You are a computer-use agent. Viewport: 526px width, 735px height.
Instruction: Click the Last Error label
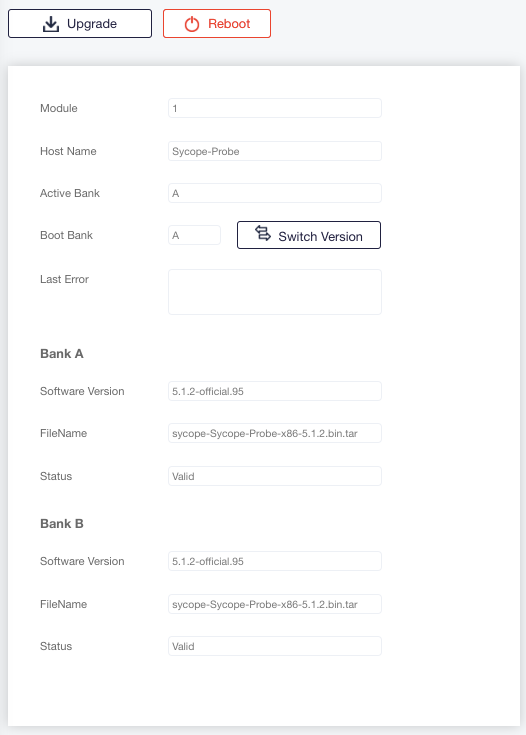[x=64, y=279]
